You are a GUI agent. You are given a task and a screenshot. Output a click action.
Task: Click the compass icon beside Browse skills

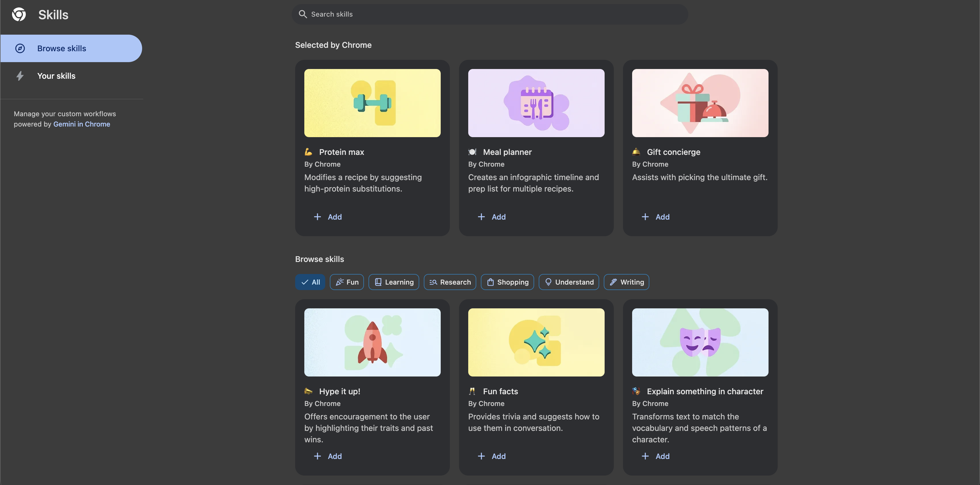click(x=20, y=48)
